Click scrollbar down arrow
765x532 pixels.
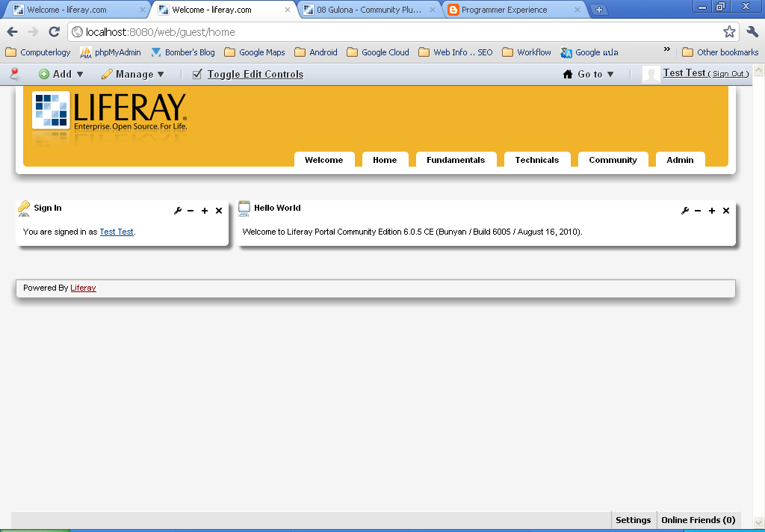759,523
